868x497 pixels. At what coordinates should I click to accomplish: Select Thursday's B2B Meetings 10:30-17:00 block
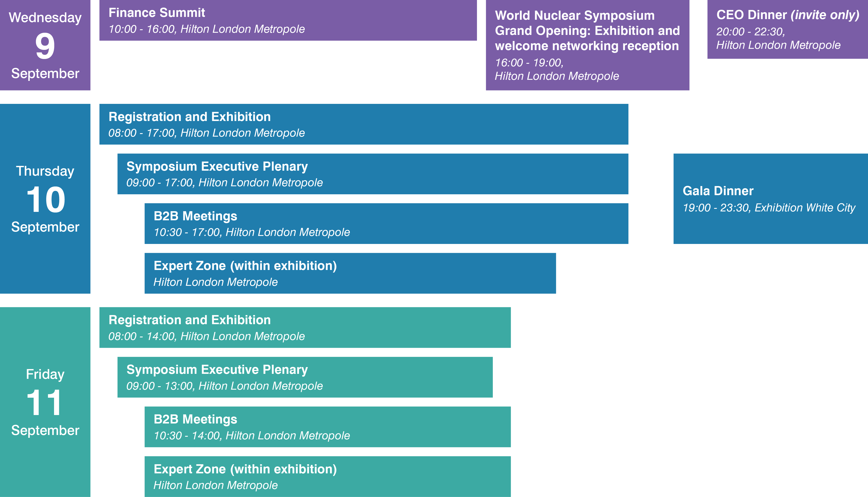386,224
